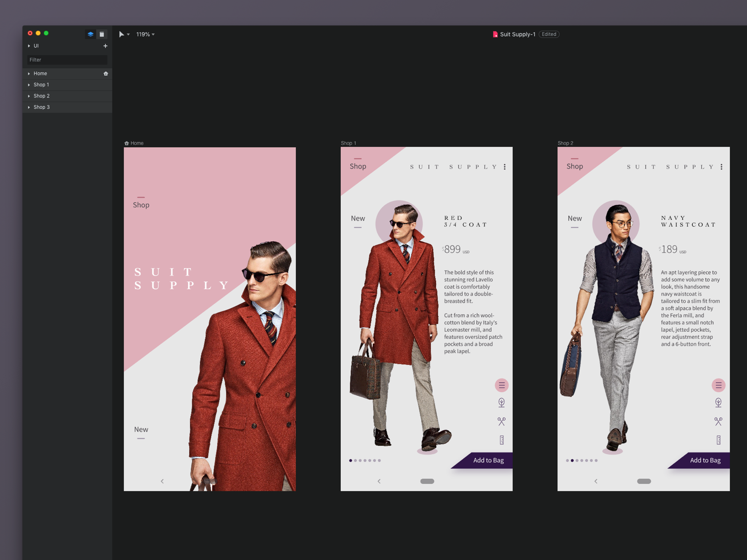Click back chevron in Shop 2 artboard
This screenshot has height=560, width=747.
coord(596,481)
